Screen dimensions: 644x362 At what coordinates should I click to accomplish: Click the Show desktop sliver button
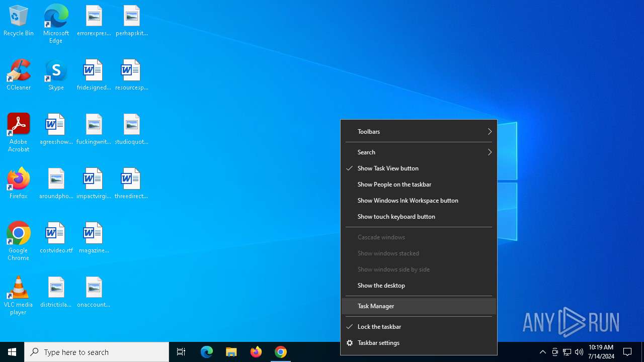[x=642, y=352]
